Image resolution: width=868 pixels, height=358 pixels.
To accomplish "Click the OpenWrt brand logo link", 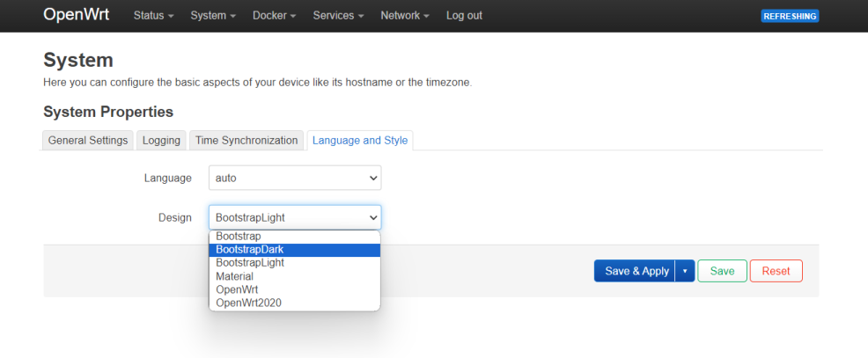I will 76,15.
